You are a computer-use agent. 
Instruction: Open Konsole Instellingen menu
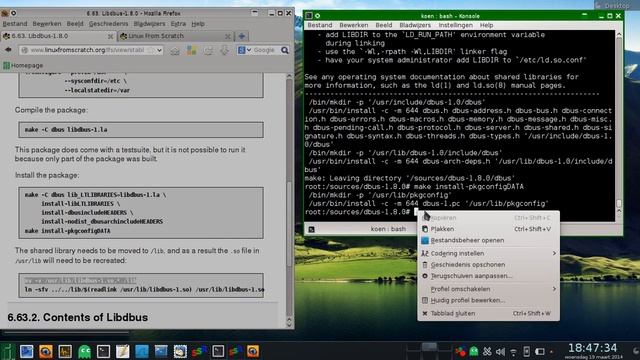(x=456, y=25)
